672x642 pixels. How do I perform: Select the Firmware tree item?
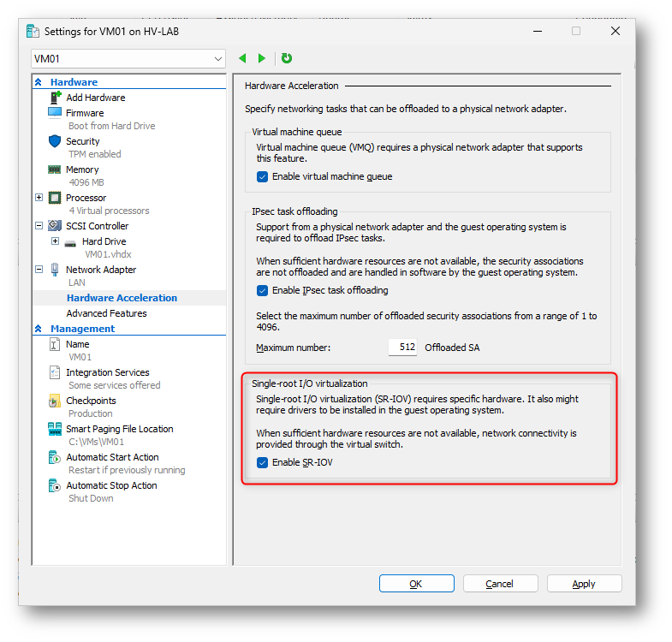pyautogui.click(x=85, y=113)
